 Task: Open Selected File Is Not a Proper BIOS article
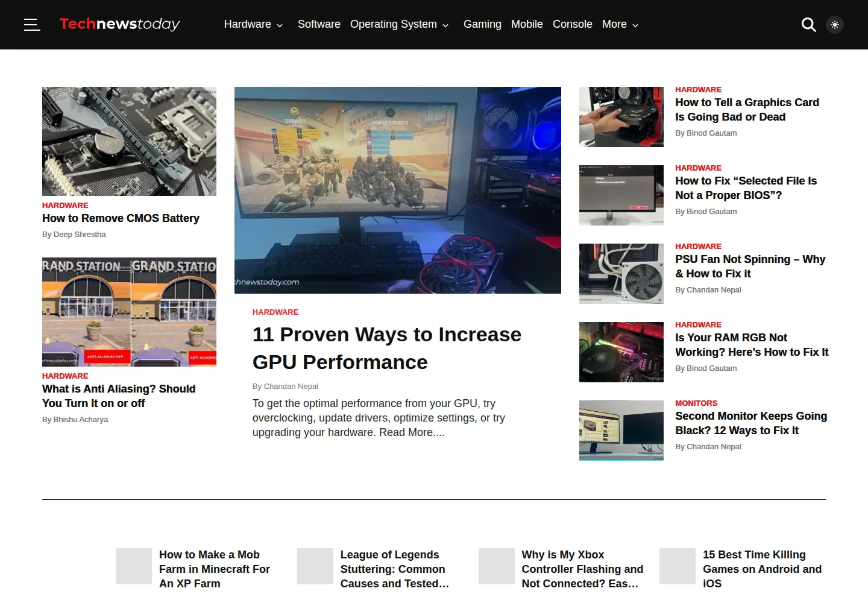[746, 188]
